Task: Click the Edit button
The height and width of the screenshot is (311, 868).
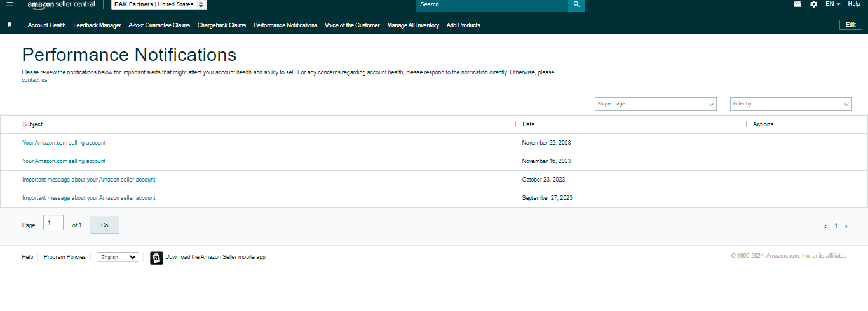Action: click(851, 25)
